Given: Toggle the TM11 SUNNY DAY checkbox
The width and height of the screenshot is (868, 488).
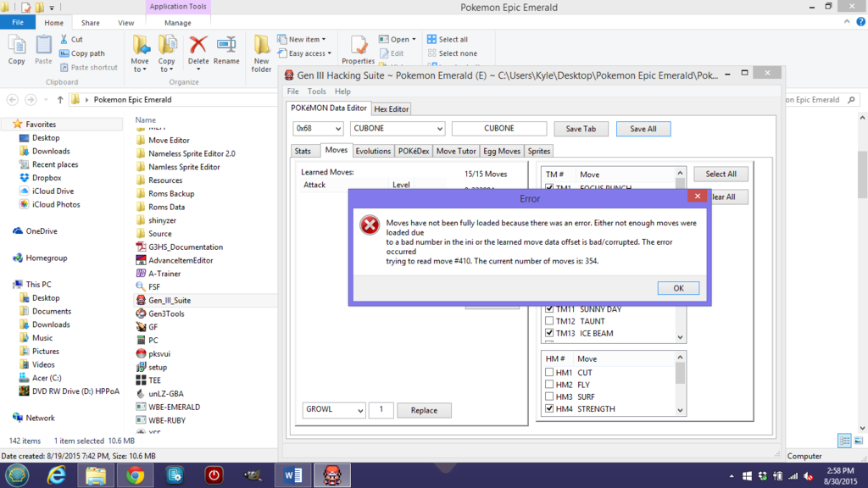Looking at the screenshot, I should click(x=549, y=309).
